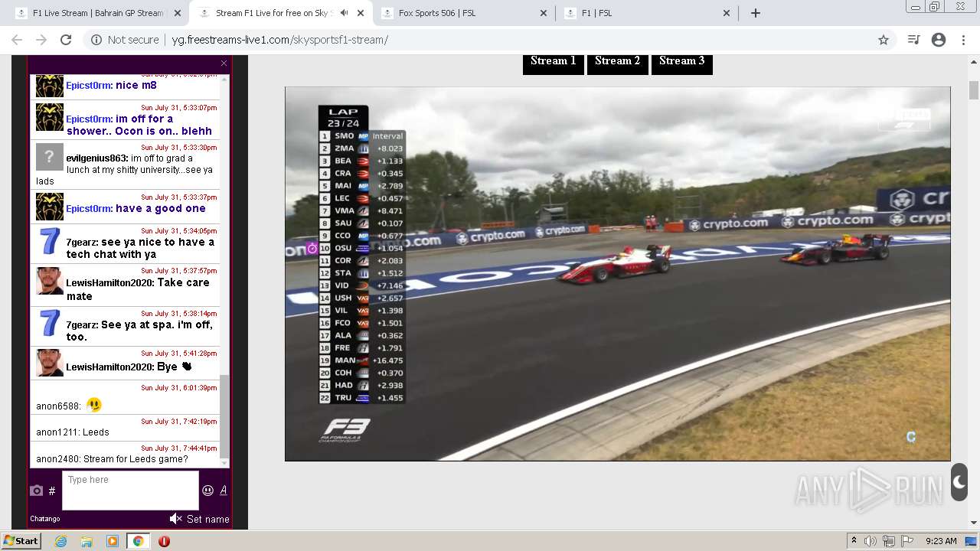Open the Chrome profile avatar
The image size is (980, 551).
pos(939,40)
